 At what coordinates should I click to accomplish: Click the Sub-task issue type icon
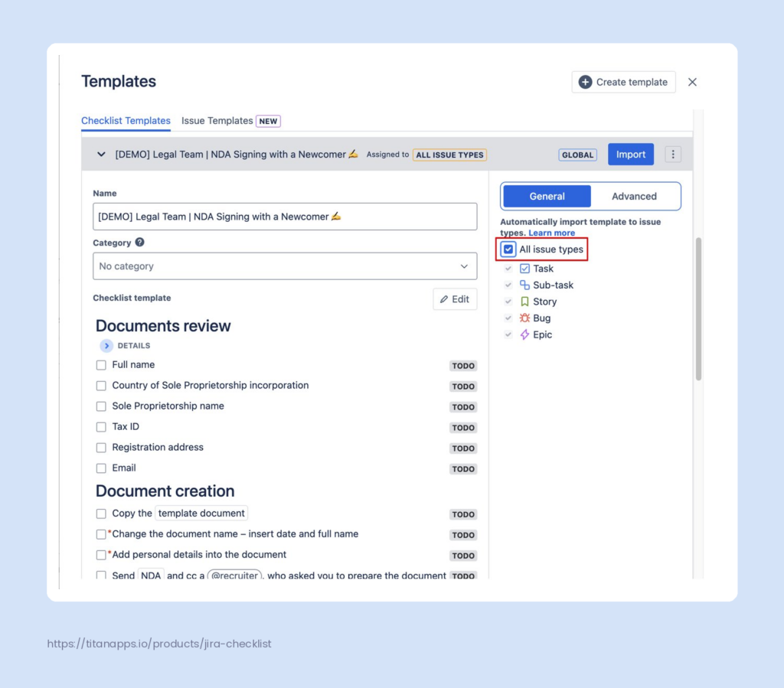[x=524, y=285]
